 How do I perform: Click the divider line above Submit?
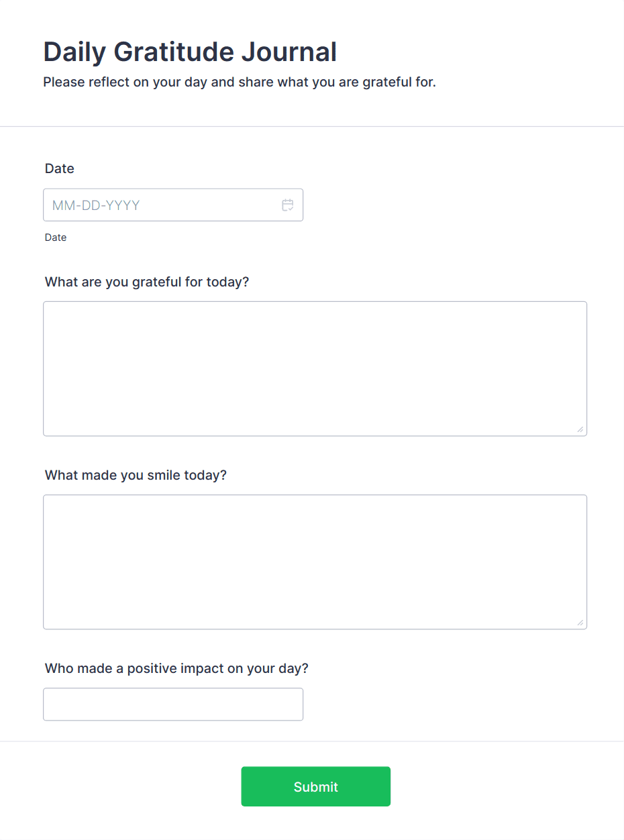[312, 741]
